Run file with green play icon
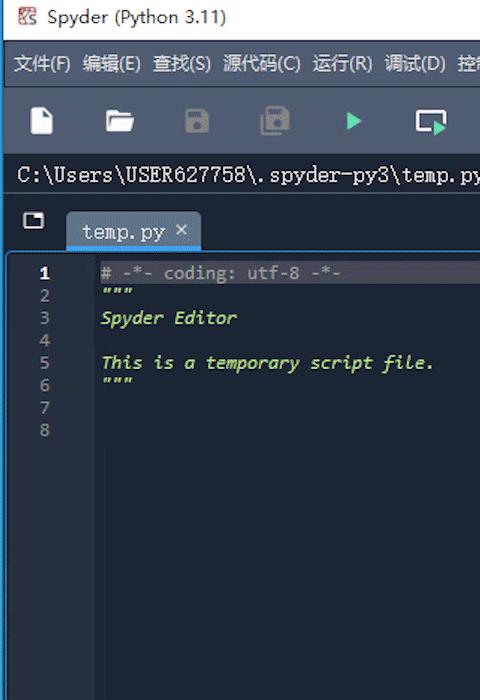Screen dimensions: 480x700 [x=354, y=121]
